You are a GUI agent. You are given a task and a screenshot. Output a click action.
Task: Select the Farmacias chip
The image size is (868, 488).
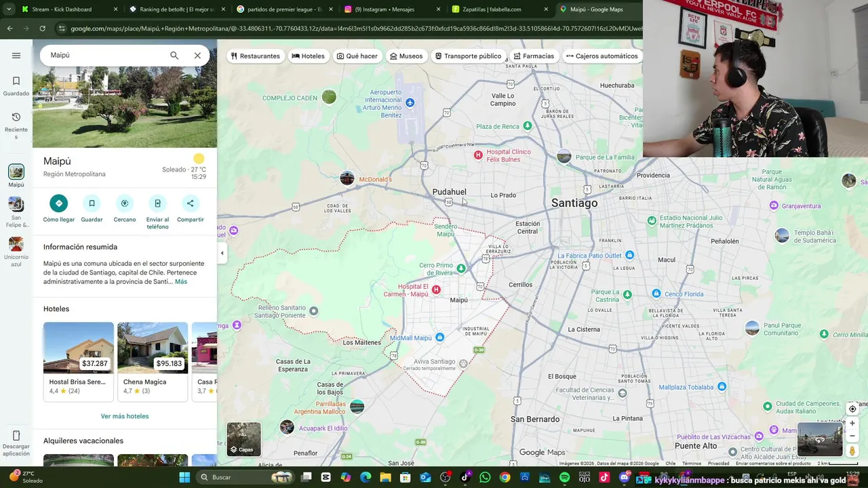point(534,56)
